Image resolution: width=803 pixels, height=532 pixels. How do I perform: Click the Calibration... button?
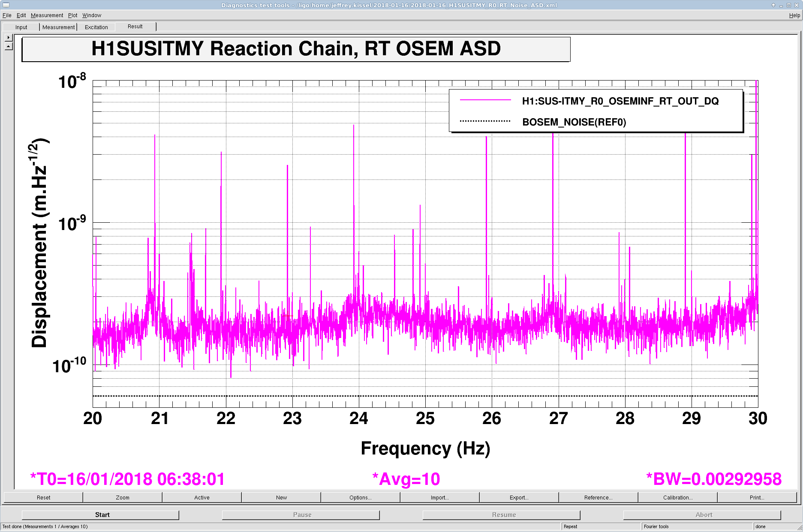(x=677, y=497)
